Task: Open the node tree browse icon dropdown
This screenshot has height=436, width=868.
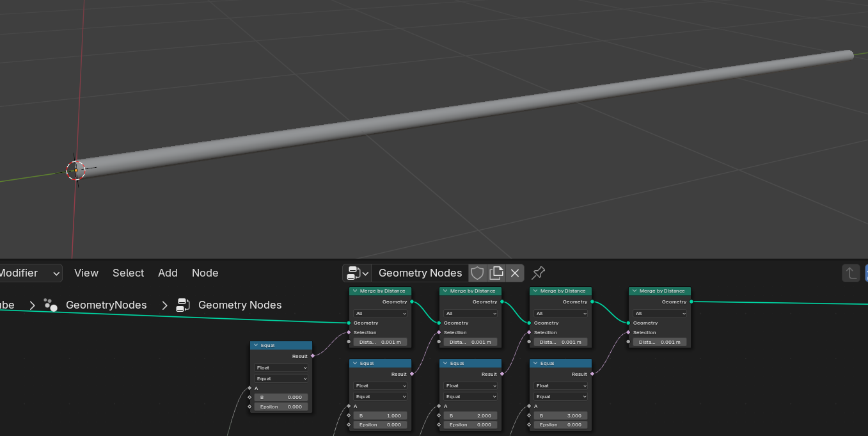Action: pyautogui.click(x=357, y=273)
